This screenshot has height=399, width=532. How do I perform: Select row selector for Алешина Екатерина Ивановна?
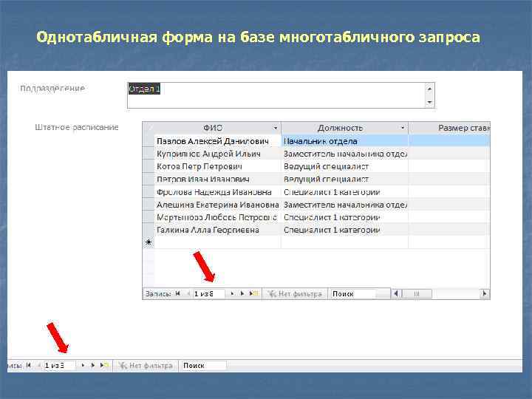[x=149, y=205]
